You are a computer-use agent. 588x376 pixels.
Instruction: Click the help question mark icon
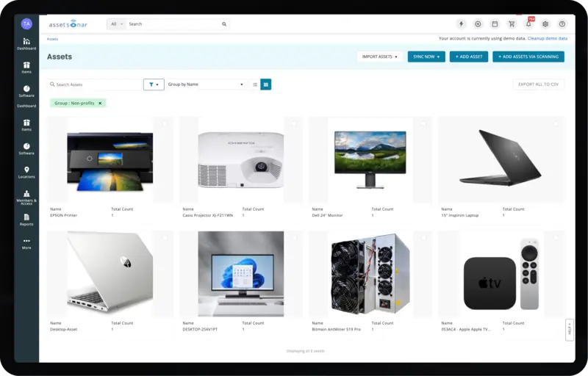(562, 24)
